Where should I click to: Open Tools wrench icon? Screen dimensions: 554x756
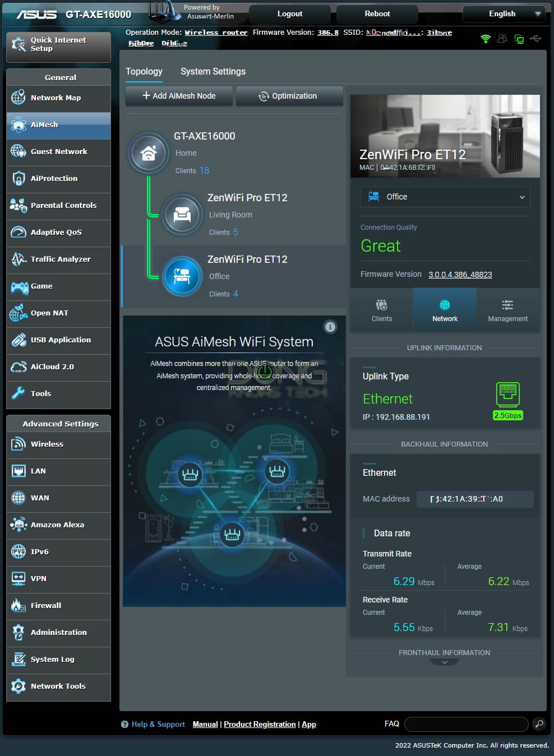[19, 393]
